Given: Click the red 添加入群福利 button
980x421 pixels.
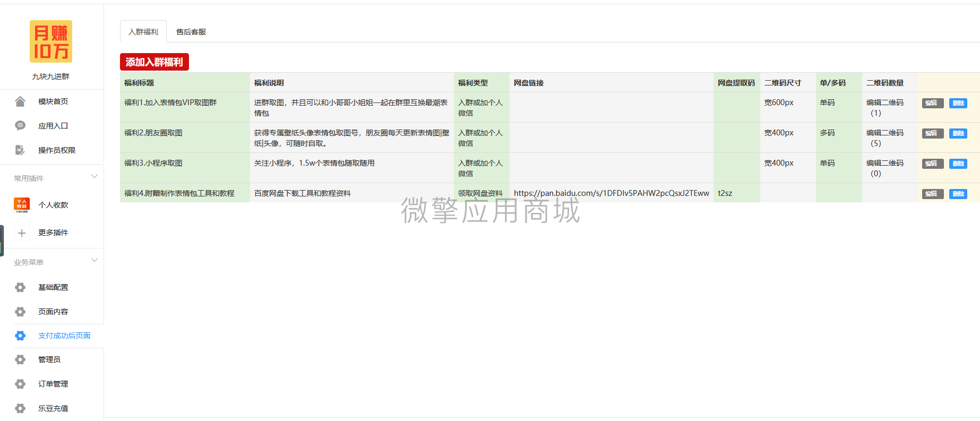Looking at the screenshot, I should [x=154, y=62].
